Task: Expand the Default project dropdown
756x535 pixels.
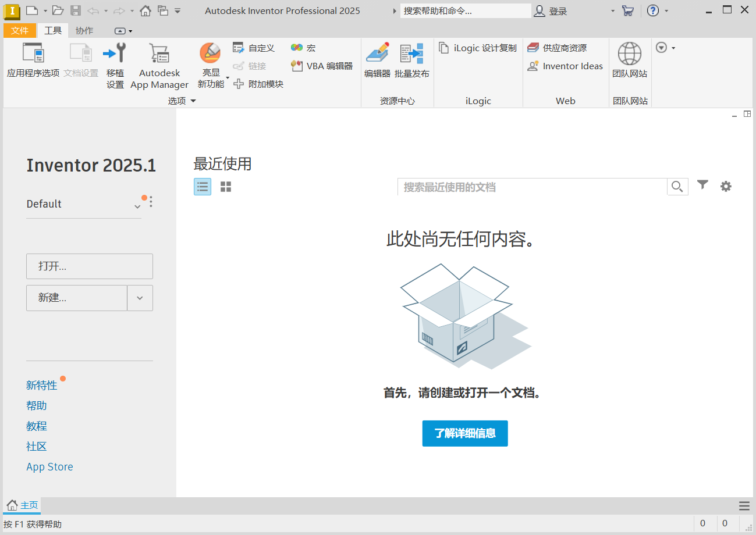Action: [x=137, y=206]
